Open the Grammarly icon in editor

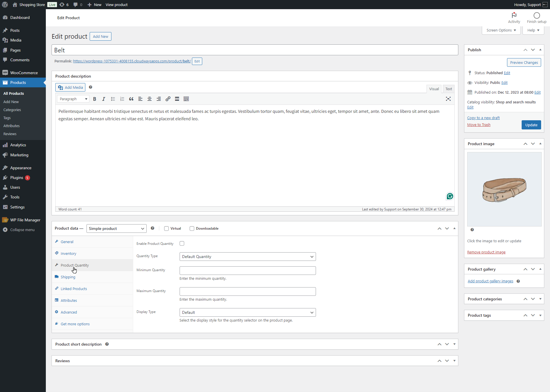450,196
